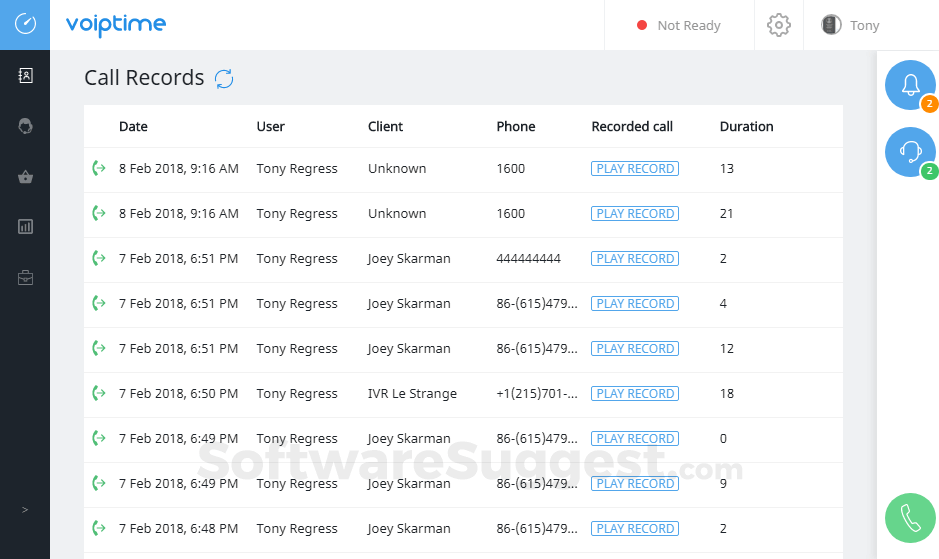
Task: Open the shopping basket sidebar icon
Action: 25,177
